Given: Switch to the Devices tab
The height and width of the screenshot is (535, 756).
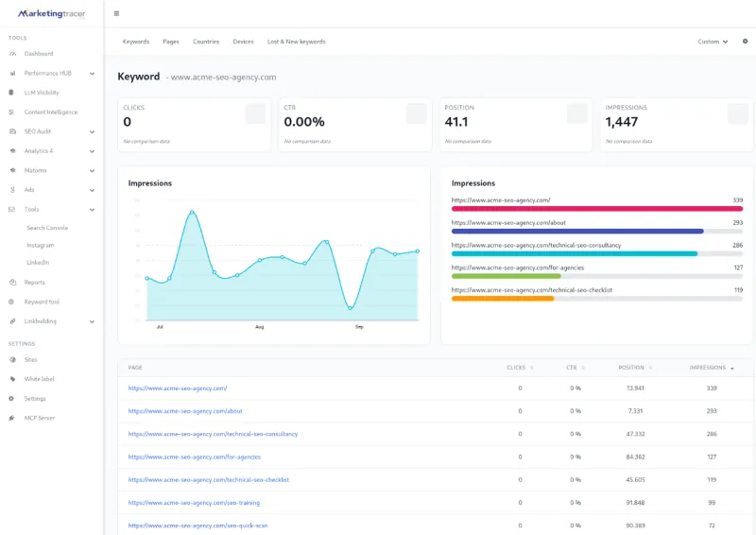Looking at the screenshot, I should 243,42.
